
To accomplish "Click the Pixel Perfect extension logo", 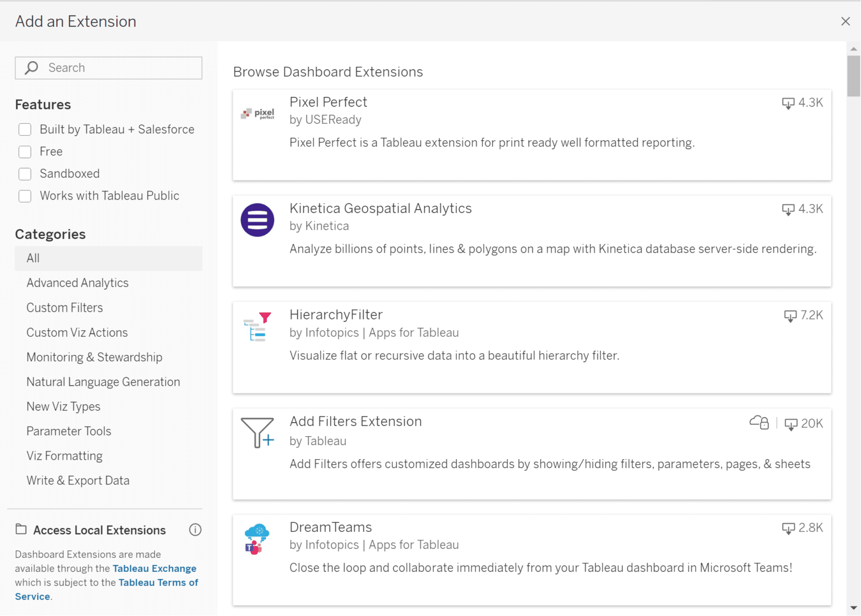I will tap(258, 112).
